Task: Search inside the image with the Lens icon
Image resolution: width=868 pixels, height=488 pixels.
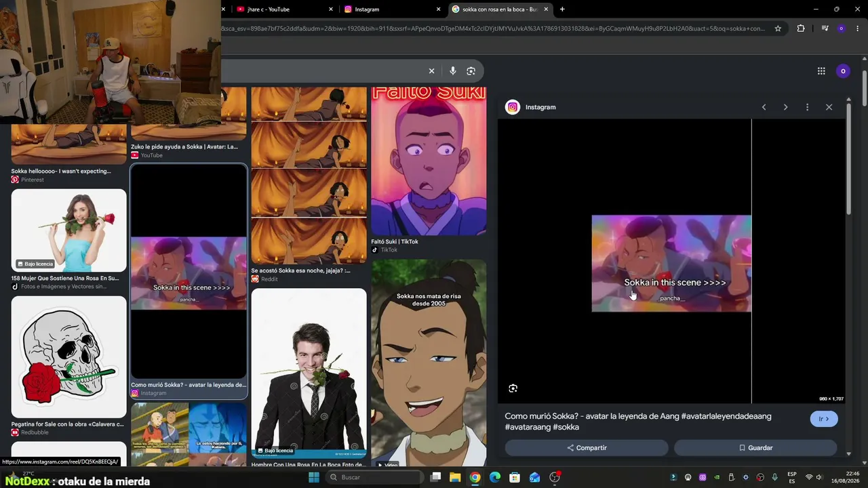Action: [x=513, y=388]
